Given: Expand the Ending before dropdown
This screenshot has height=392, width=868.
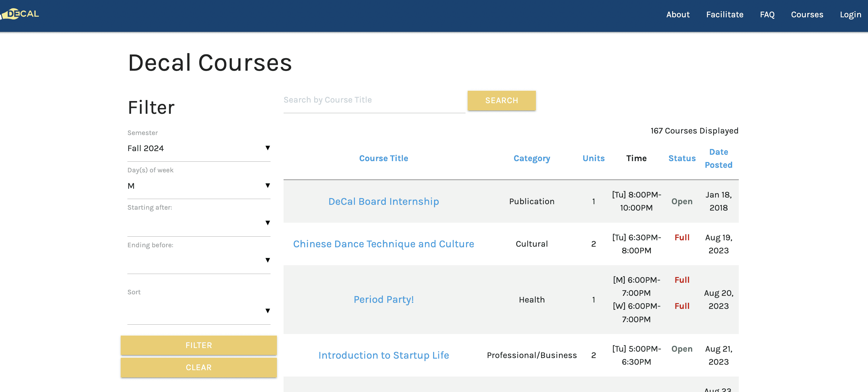Looking at the screenshot, I should click(198, 260).
